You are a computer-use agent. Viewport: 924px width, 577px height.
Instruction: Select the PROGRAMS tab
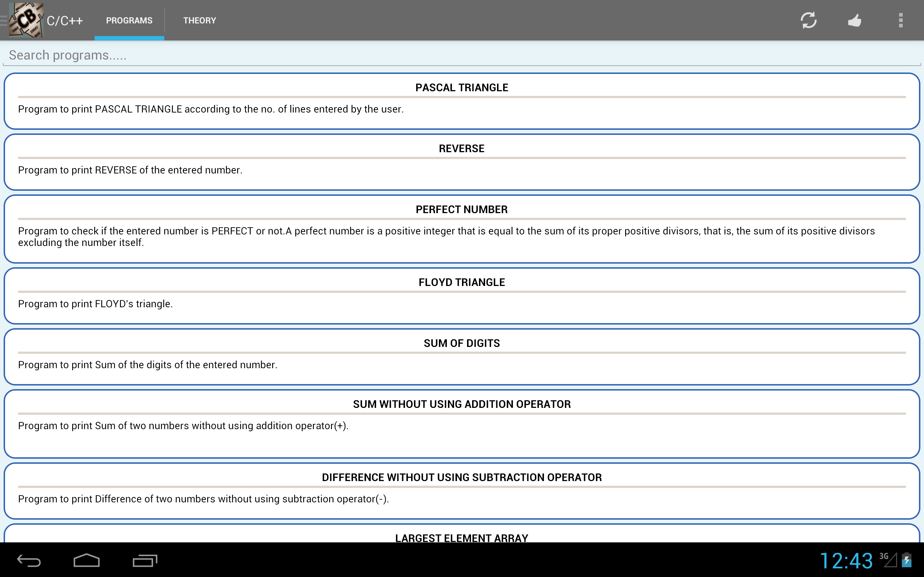coord(129,20)
